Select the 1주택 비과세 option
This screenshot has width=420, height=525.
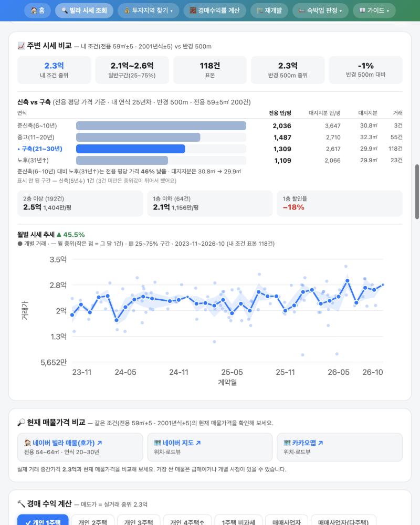[x=238, y=521]
